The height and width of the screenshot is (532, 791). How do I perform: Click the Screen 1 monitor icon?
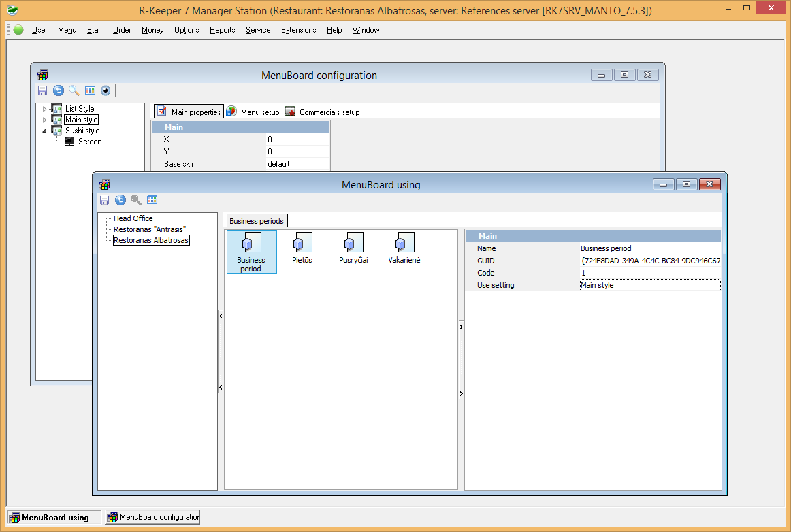pos(69,142)
